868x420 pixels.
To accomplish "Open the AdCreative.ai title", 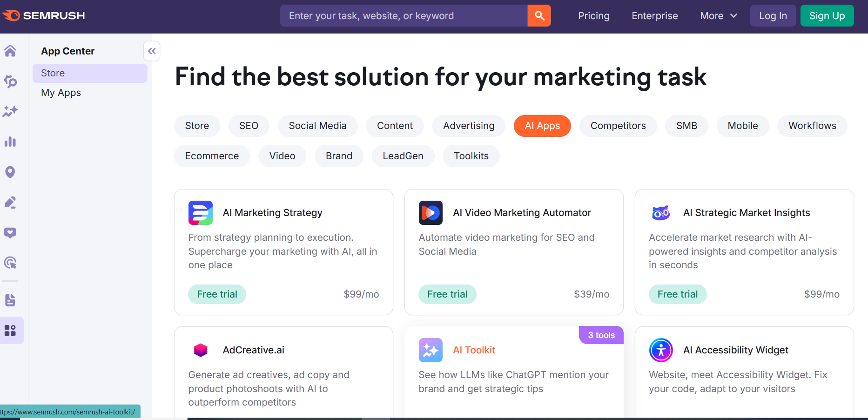I will click(x=253, y=350).
